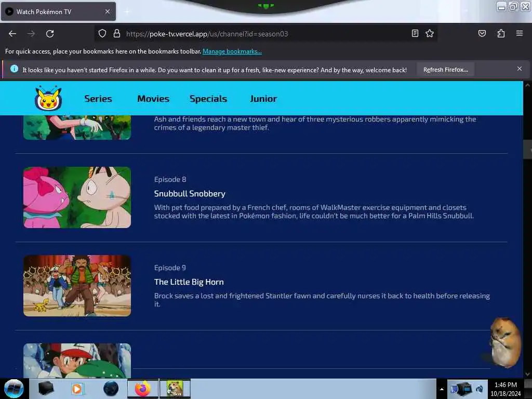Click the volume speaker tray icon
Screen dimensions: 532x399
click(x=480, y=389)
